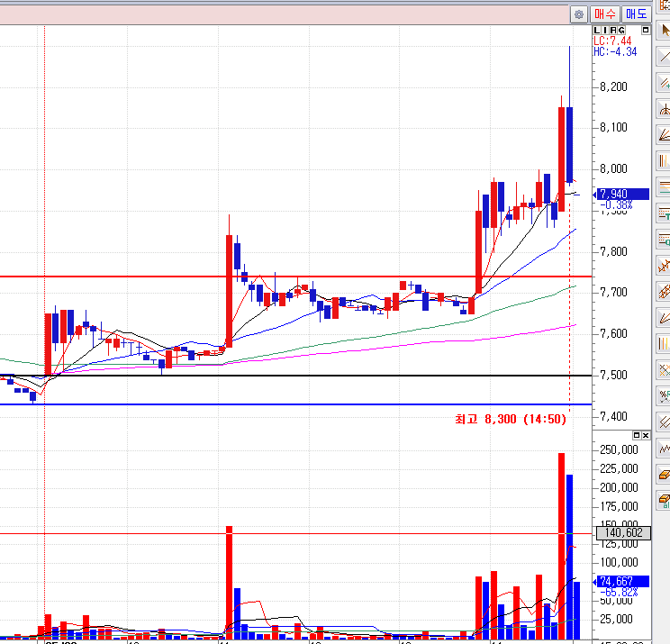This screenshot has height=644, width=670.
Task: Maximize the volume chart pane
Action: [637, 435]
